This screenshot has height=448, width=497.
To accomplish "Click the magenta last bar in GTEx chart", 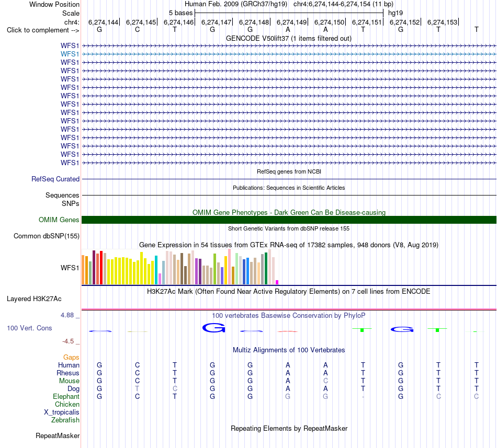I will coord(277,282).
